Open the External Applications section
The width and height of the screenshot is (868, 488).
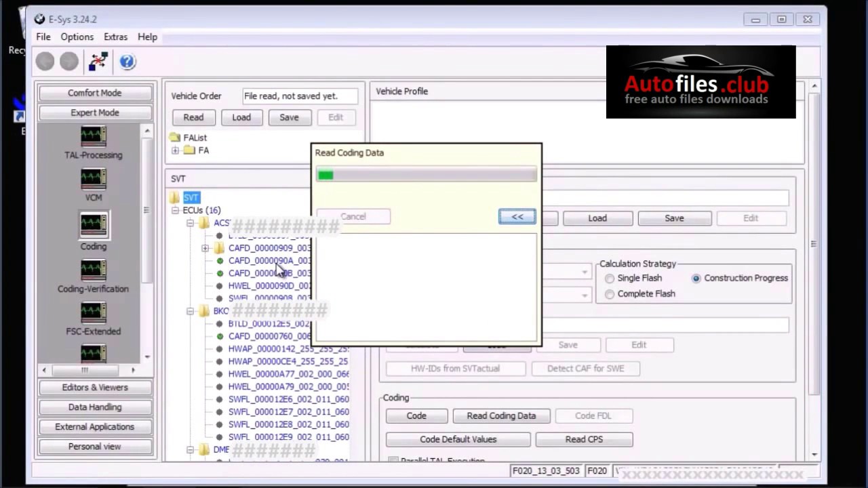(x=95, y=426)
